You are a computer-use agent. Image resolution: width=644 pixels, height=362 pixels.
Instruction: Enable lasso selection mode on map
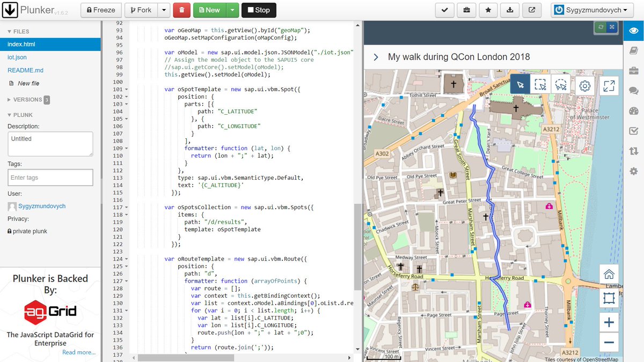pyautogui.click(x=561, y=85)
